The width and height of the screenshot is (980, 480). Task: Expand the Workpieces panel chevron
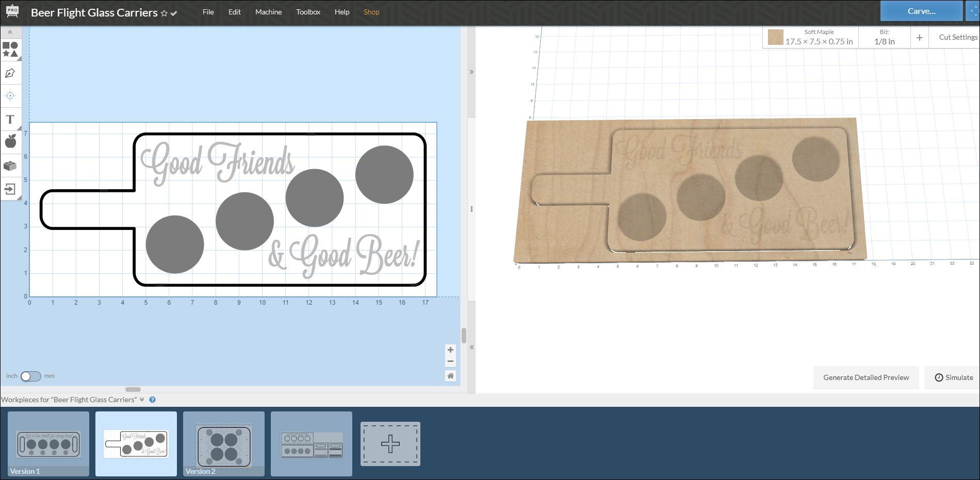click(142, 400)
